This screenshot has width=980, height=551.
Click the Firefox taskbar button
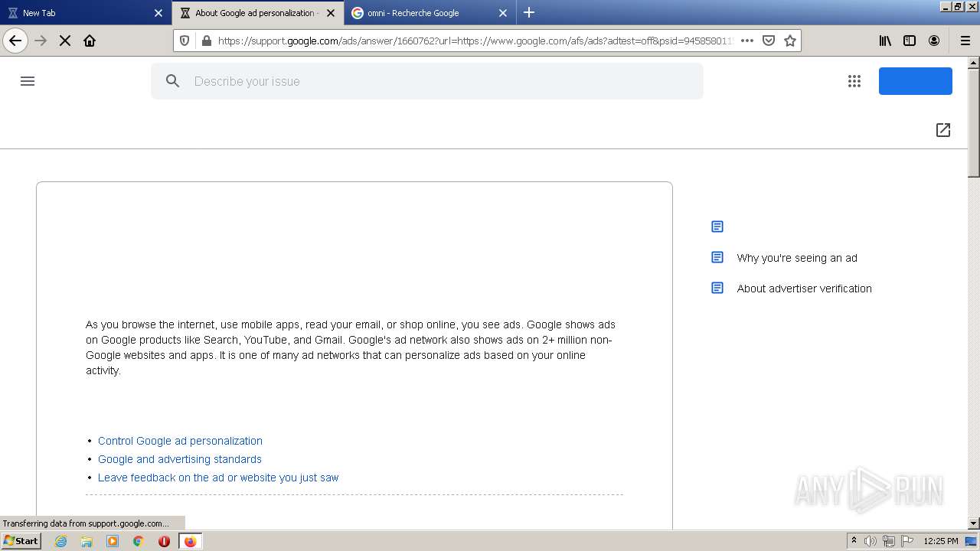pos(190,541)
